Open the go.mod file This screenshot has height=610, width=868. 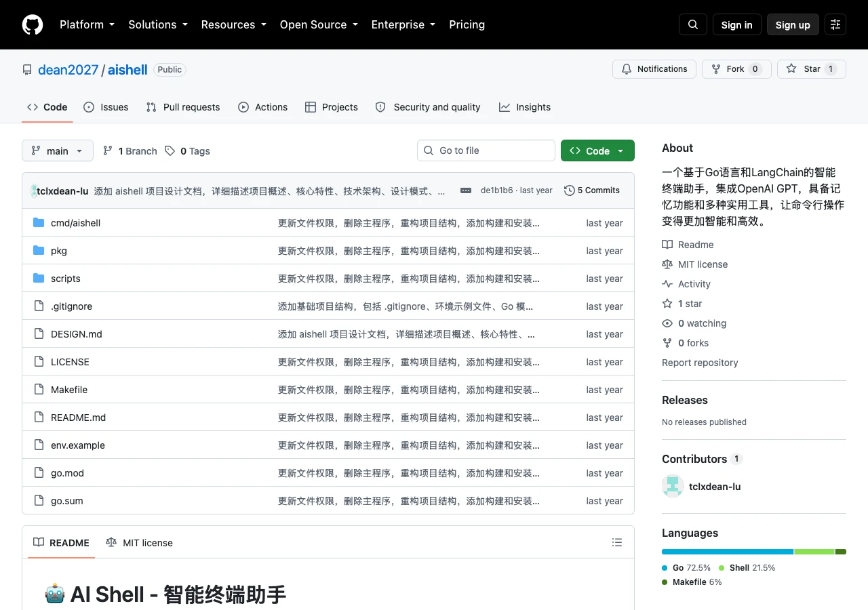(x=67, y=473)
